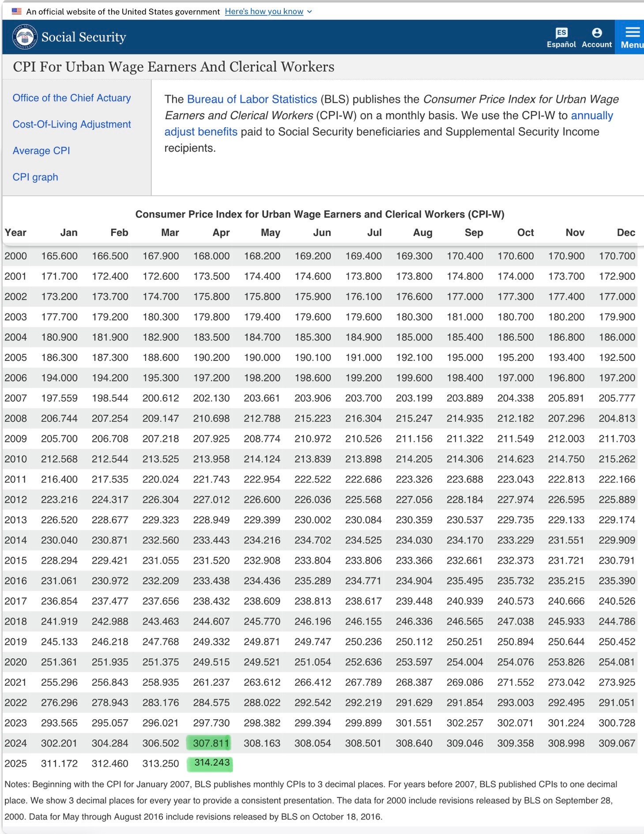Open the "Here's how you know" link

point(264,11)
